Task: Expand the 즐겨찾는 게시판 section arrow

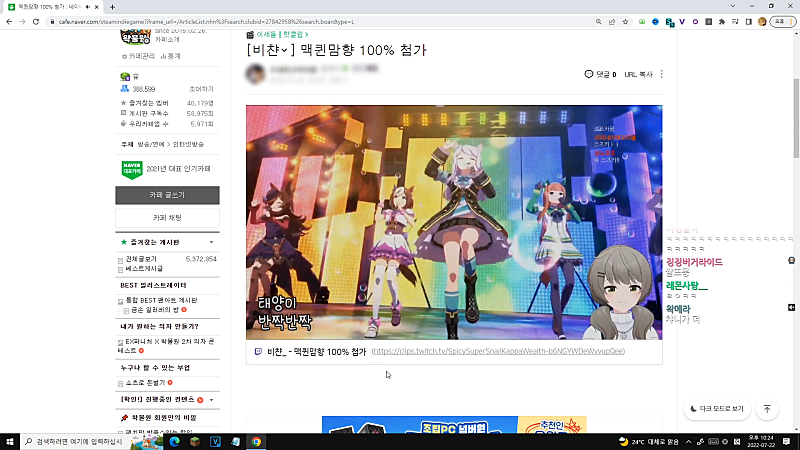Action: [211, 242]
